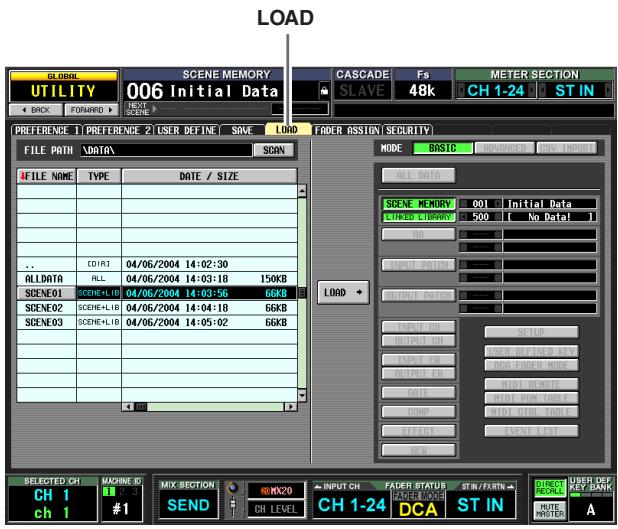This screenshot has height=529, width=618.
Task: Click the OUTPUT CH button
Action: (x=418, y=341)
